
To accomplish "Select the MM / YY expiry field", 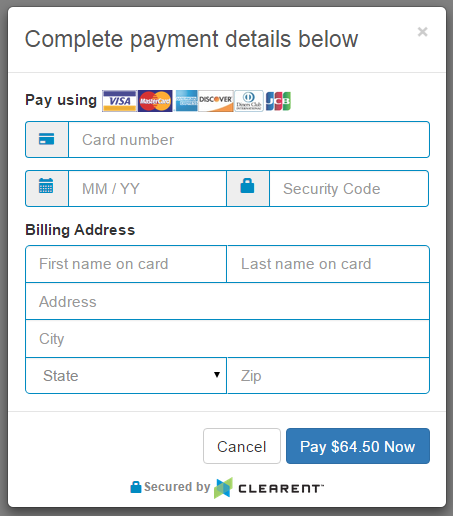I will click(x=147, y=189).
